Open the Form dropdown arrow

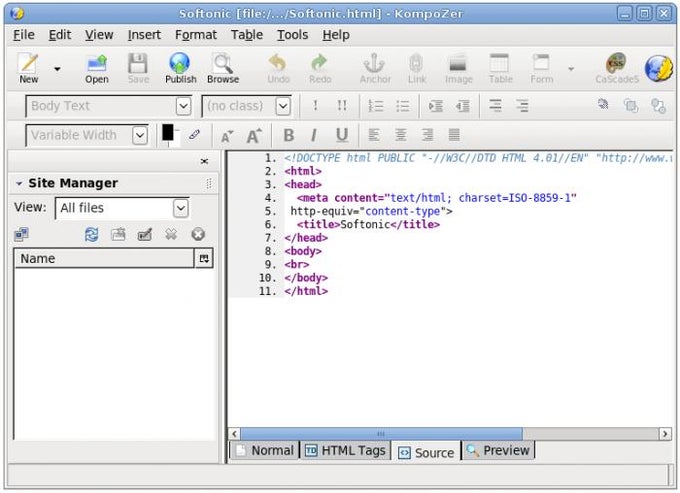point(571,69)
